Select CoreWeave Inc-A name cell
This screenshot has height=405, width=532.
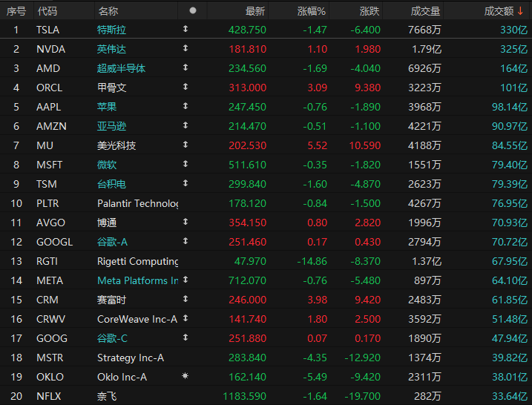tap(137, 319)
